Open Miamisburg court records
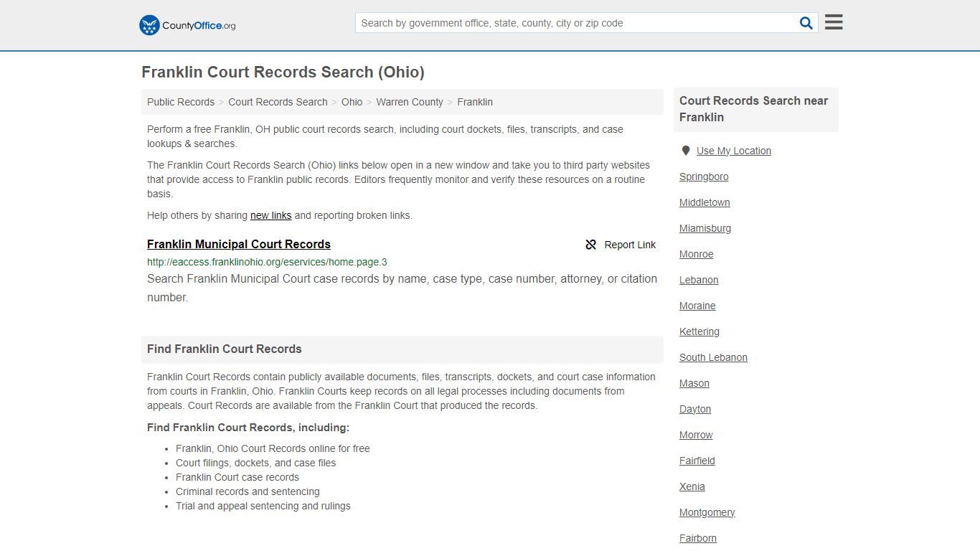This screenshot has width=980, height=551. (x=705, y=228)
